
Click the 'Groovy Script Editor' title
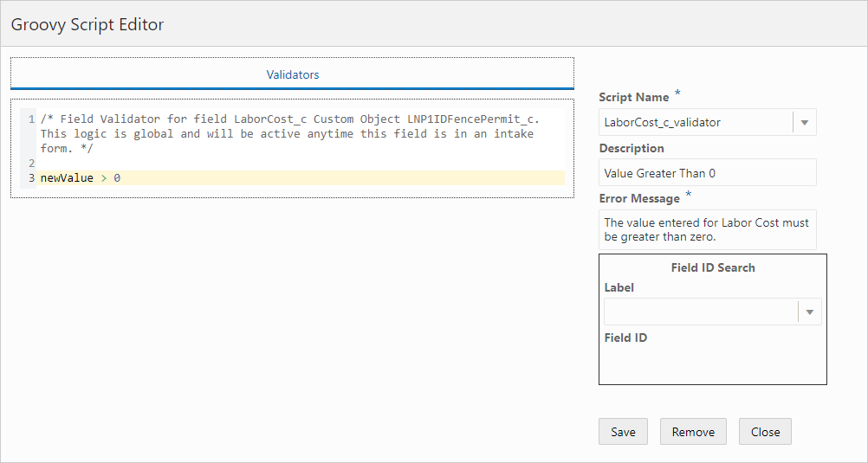click(x=87, y=25)
